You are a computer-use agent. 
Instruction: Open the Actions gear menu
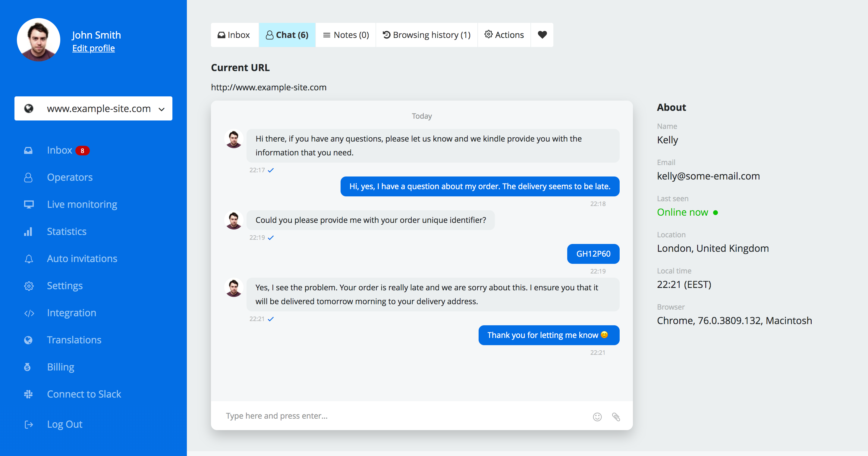point(504,35)
